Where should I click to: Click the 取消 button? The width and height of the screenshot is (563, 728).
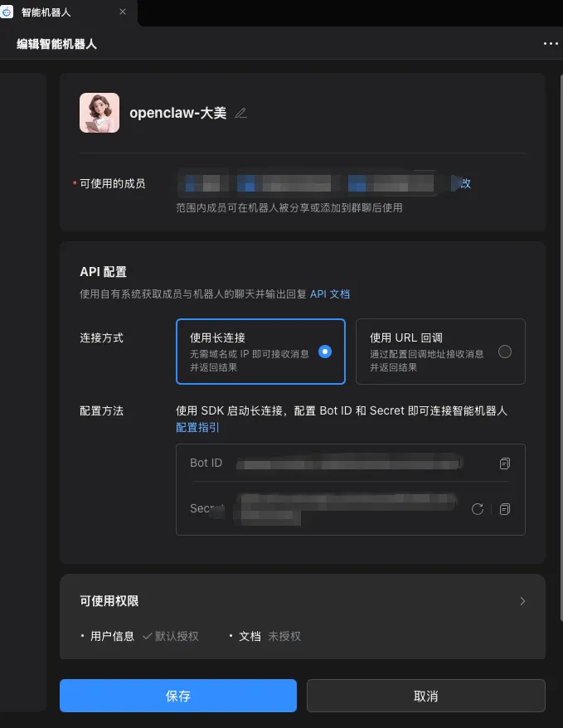425,696
